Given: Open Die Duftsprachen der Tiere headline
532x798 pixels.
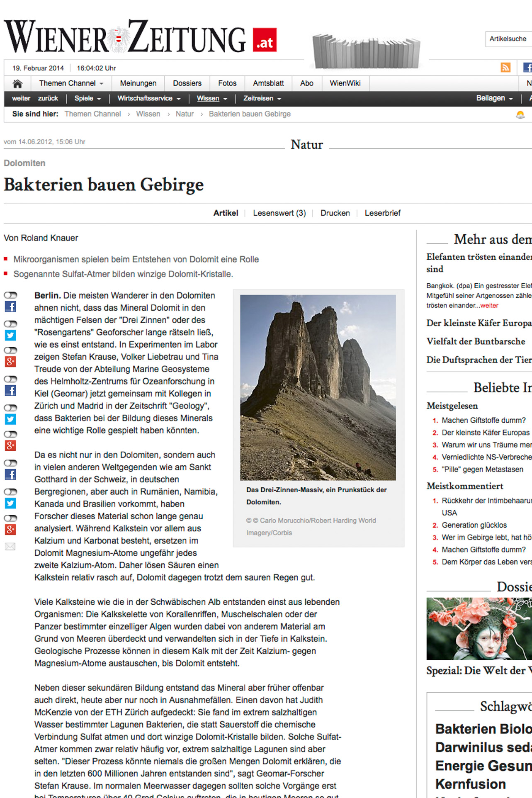Looking at the screenshot, I should pyautogui.click(x=479, y=360).
